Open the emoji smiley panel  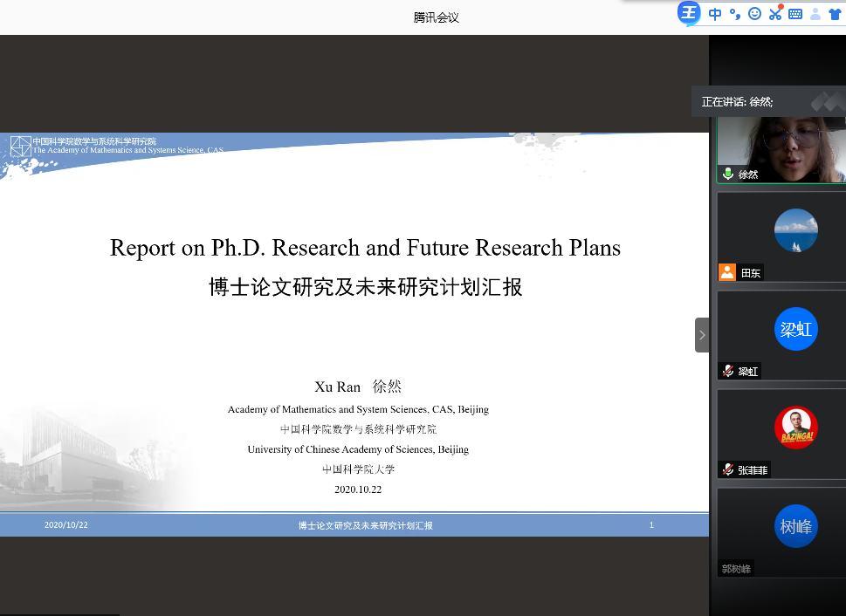(754, 14)
